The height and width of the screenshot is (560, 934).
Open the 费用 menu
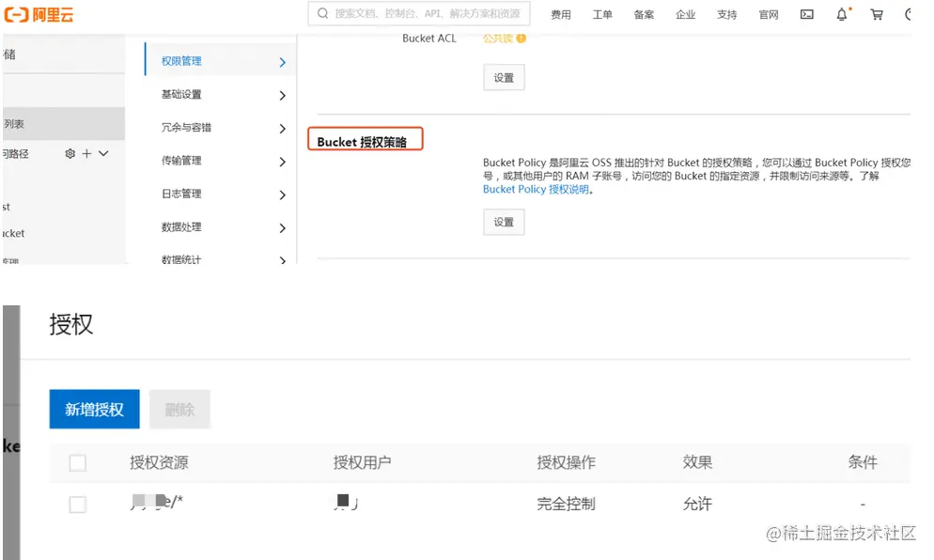pos(561,14)
